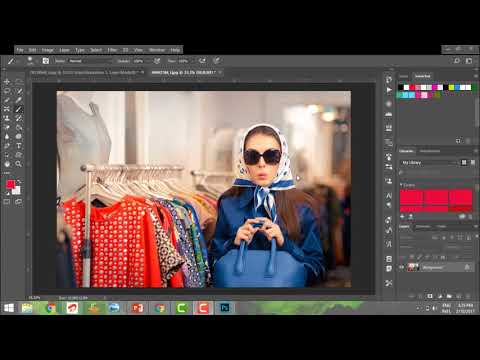Select the Rectangular Marquee tool
This screenshot has height=360, width=480.
pyautogui.click(x=19, y=82)
